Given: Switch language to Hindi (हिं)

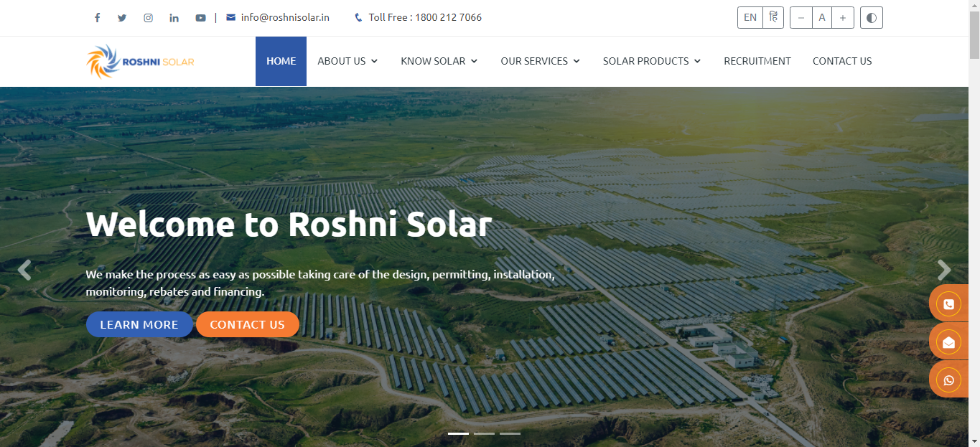Looking at the screenshot, I should pyautogui.click(x=773, y=18).
